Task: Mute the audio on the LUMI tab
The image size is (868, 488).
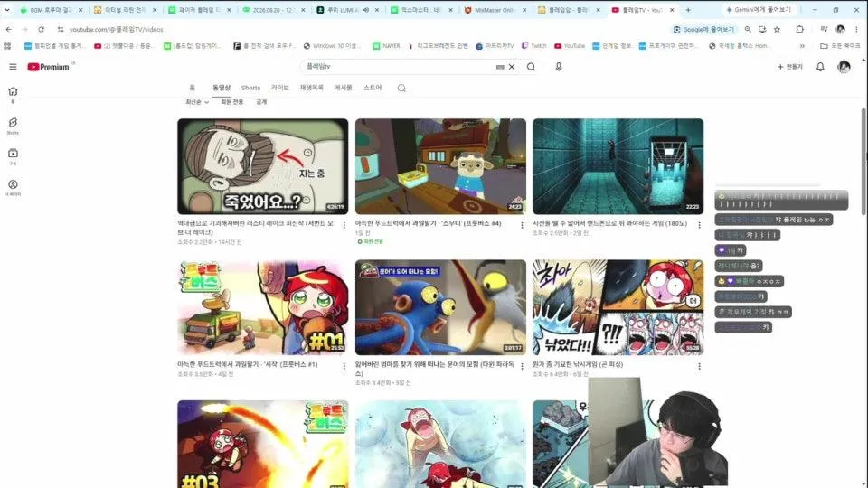Action: coord(366,10)
